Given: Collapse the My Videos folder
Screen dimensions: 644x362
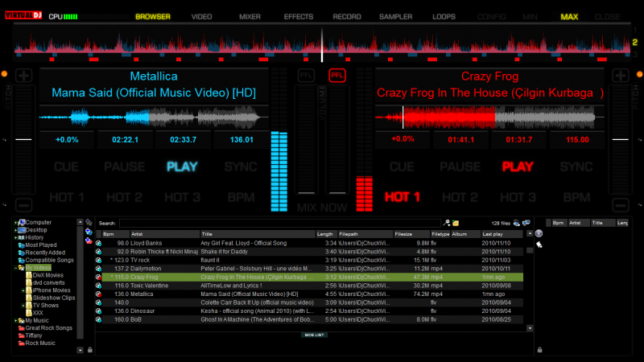Looking at the screenshot, I should [x=15, y=268].
